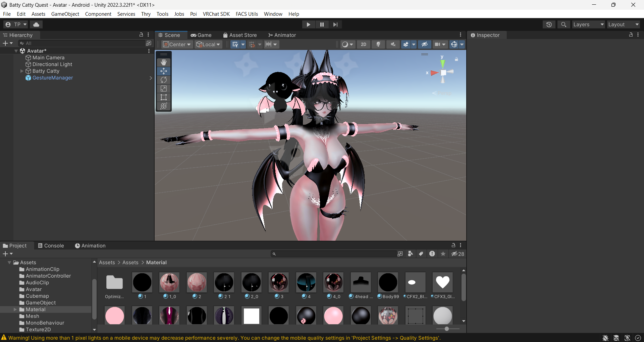Click the activity progress icon in status bar
This screenshot has height=342, width=644.
point(638,338)
